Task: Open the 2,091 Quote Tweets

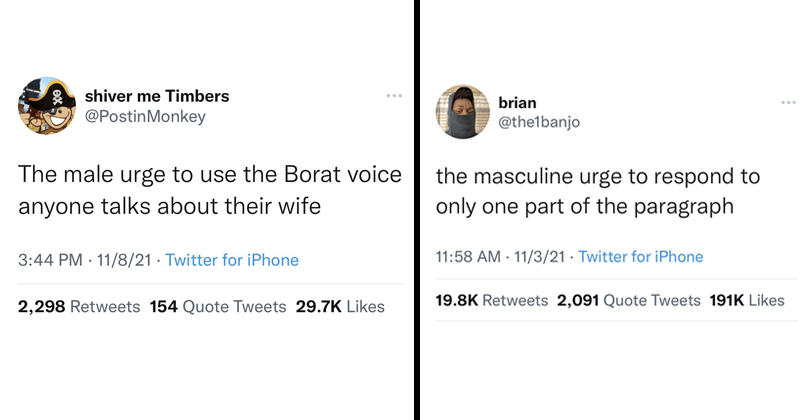Action: click(x=628, y=300)
